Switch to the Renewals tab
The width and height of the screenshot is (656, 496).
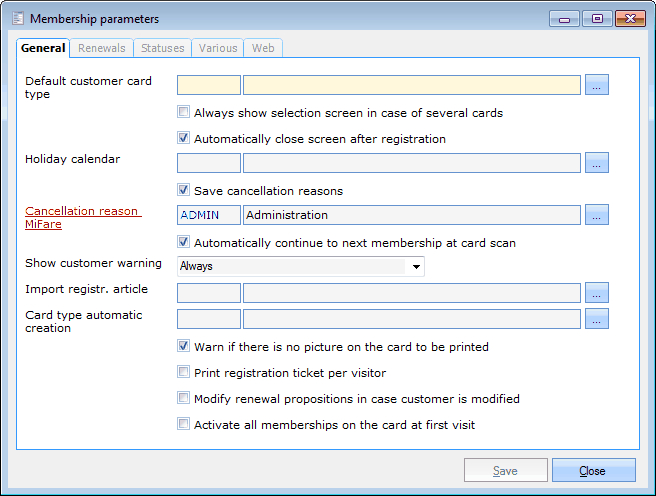point(102,48)
